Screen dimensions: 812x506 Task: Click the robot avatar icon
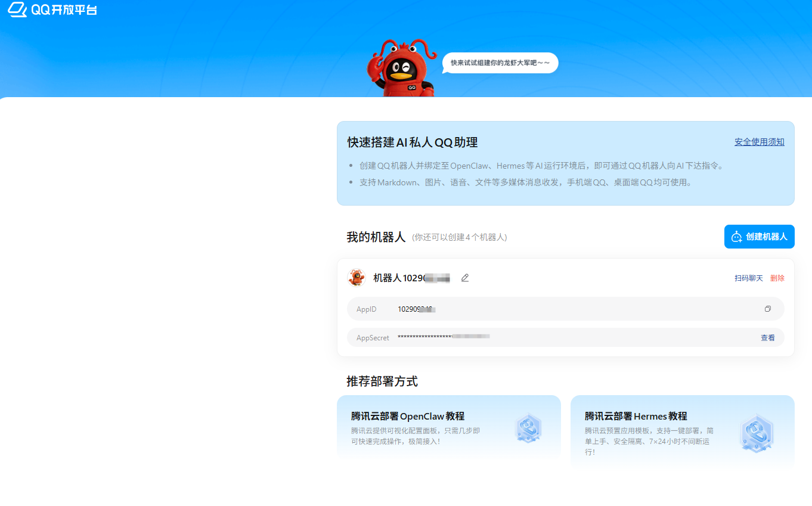(x=357, y=278)
